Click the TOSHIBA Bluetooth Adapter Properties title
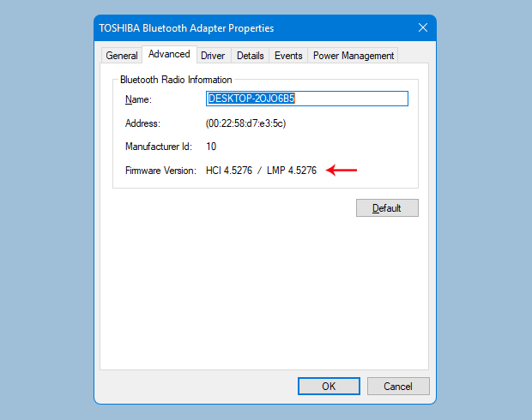 point(186,28)
